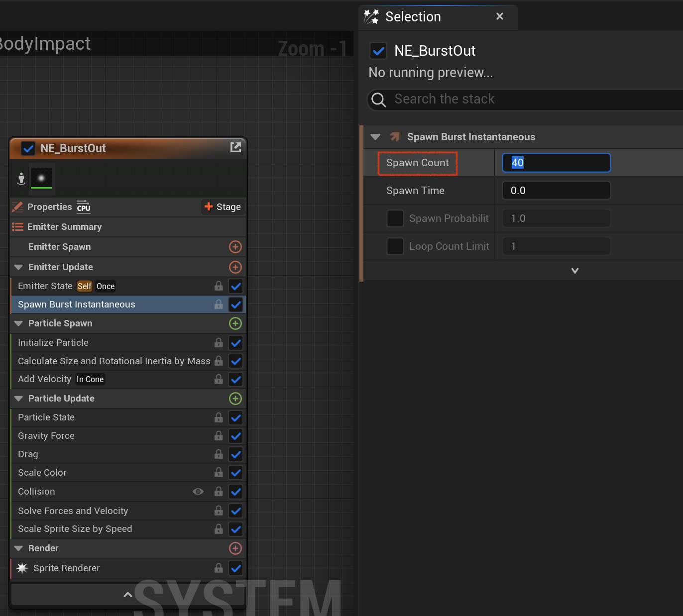Image resolution: width=683 pixels, height=616 pixels.
Task: Collapse the Render group
Action: [19, 548]
